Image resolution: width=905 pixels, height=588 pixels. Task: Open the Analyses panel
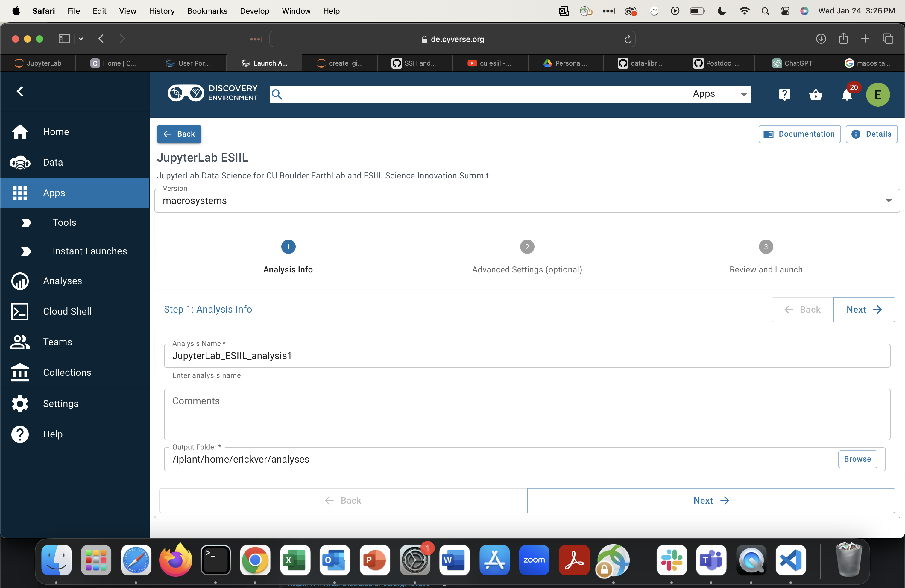62,281
